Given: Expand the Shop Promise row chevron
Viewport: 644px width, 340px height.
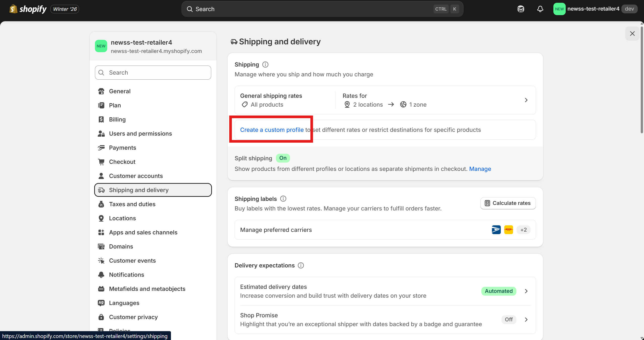Looking at the screenshot, I should [526, 319].
